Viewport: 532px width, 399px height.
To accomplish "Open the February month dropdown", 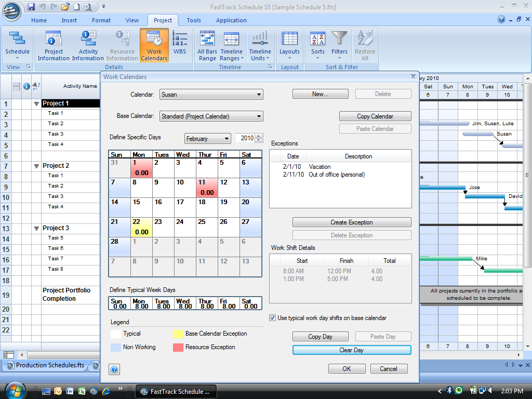I will tap(208, 139).
